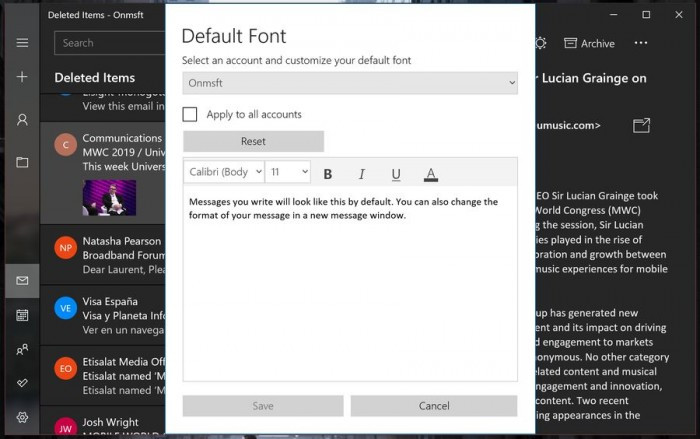Switch to Calendar from the sidebar
The width and height of the screenshot is (700, 439).
(x=22, y=315)
